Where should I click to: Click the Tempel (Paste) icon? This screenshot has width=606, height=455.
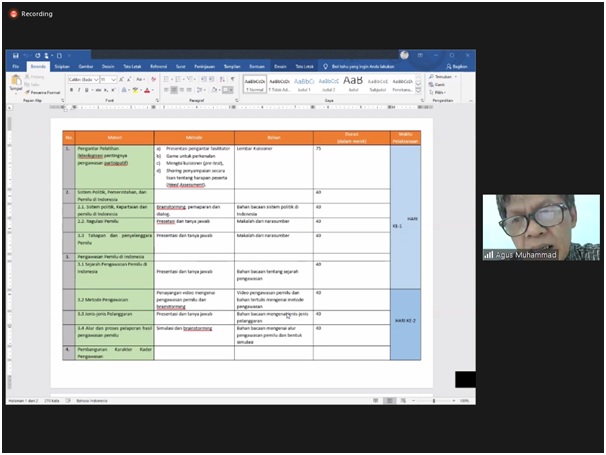(x=15, y=82)
